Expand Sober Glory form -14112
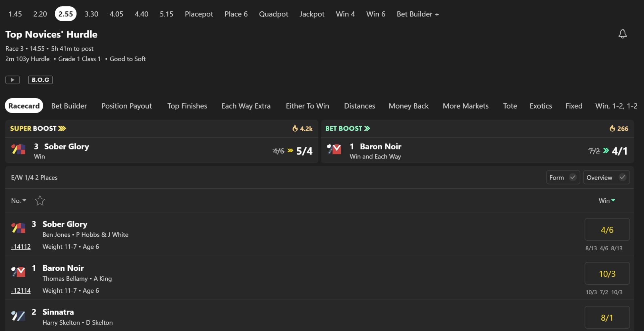Image resolution: width=644 pixels, height=331 pixels. tap(21, 247)
